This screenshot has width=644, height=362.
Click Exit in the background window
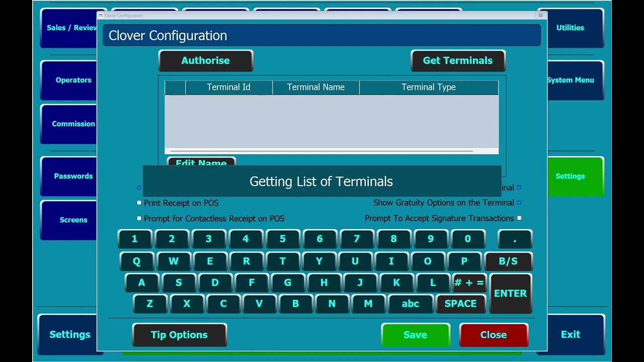click(x=576, y=335)
